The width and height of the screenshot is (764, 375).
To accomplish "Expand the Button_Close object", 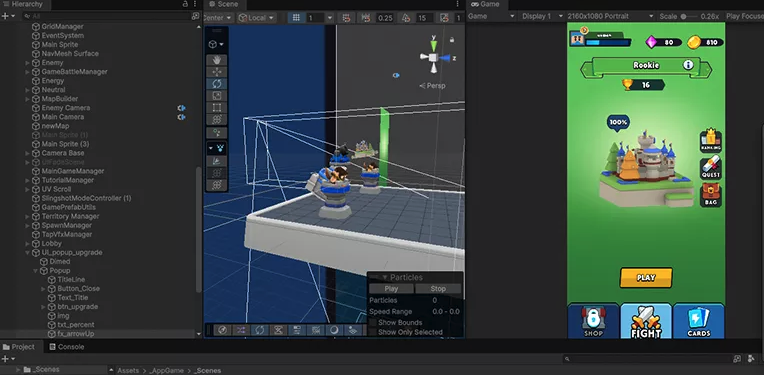I will (43, 288).
